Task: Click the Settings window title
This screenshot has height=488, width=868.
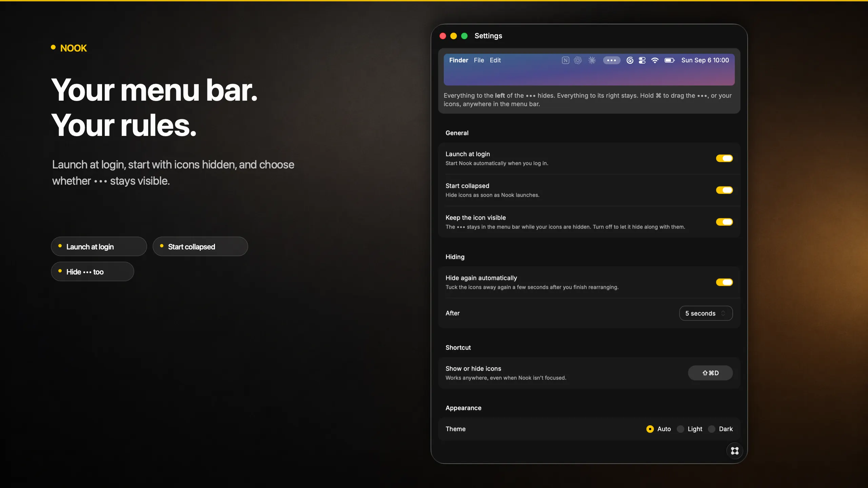Action: 488,36
